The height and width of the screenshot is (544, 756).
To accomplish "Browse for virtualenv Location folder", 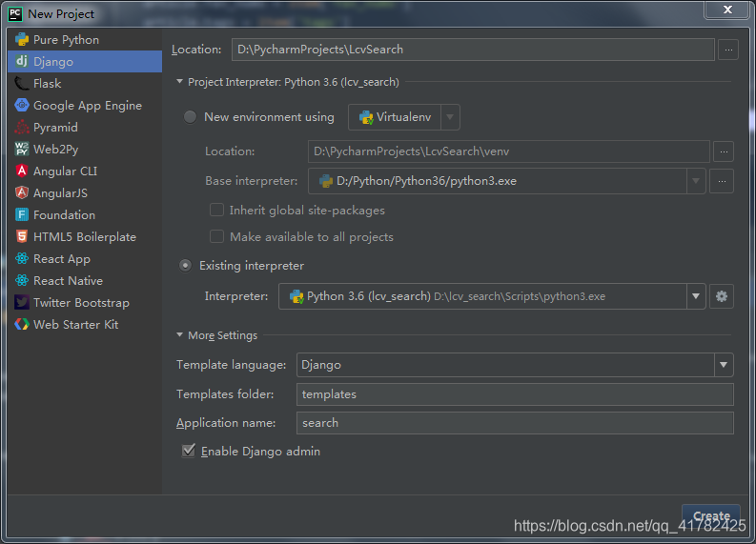I will (x=724, y=151).
